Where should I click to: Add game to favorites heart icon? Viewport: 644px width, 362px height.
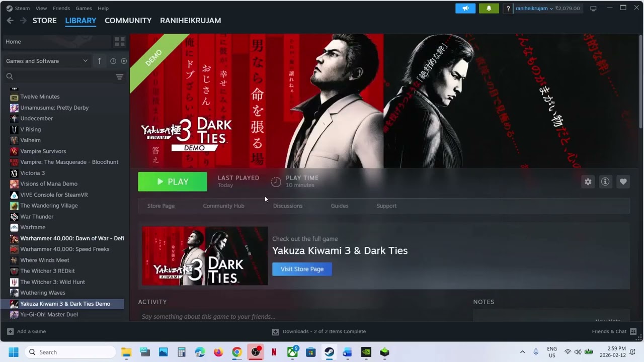[623, 182]
